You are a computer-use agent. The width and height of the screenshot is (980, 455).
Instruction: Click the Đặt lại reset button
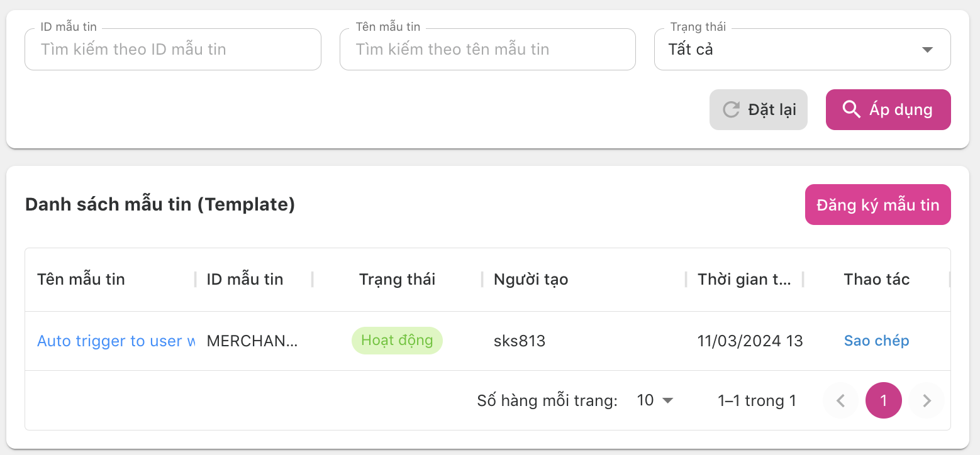coord(758,110)
